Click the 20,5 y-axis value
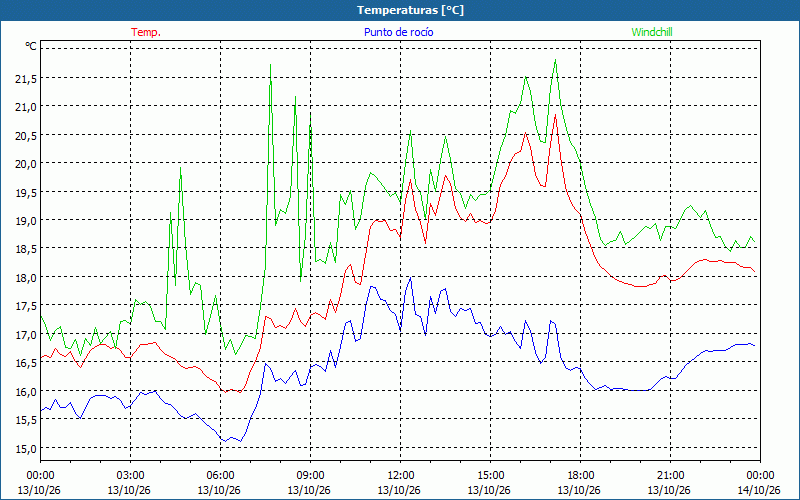 coord(26,135)
